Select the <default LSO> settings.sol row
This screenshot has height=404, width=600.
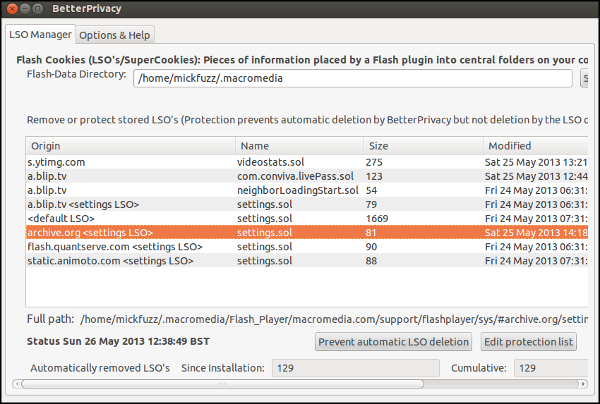pos(130,218)
